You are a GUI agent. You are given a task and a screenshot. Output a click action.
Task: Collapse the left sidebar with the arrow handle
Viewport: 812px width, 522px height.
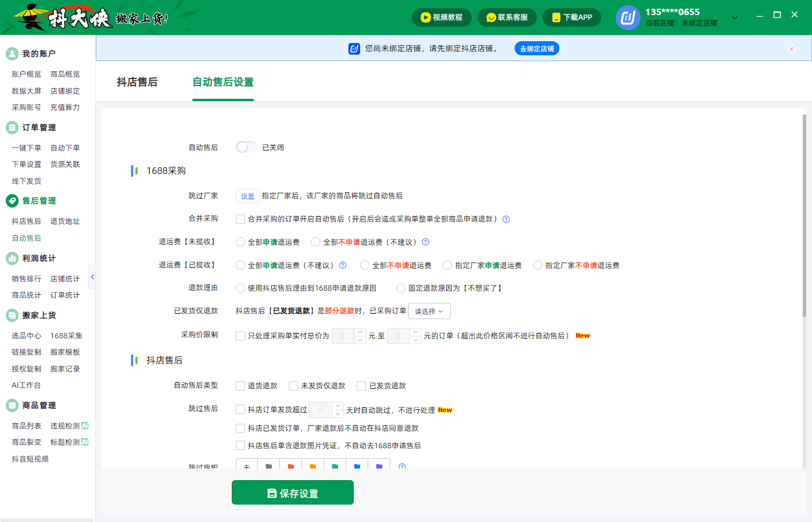[x=92, y=277]
